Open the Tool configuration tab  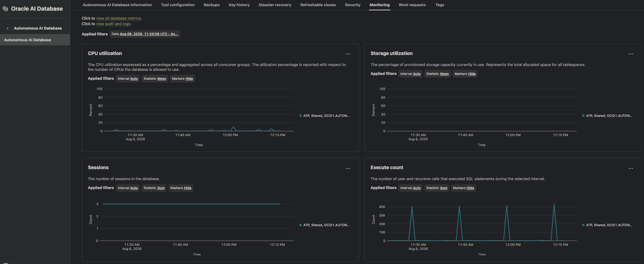click(x=178, y=5)
